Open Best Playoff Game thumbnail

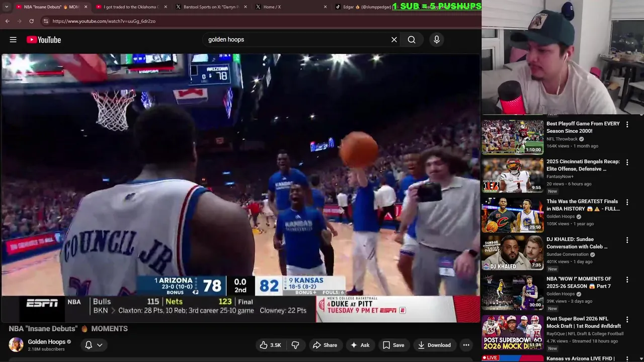(513, 137)
